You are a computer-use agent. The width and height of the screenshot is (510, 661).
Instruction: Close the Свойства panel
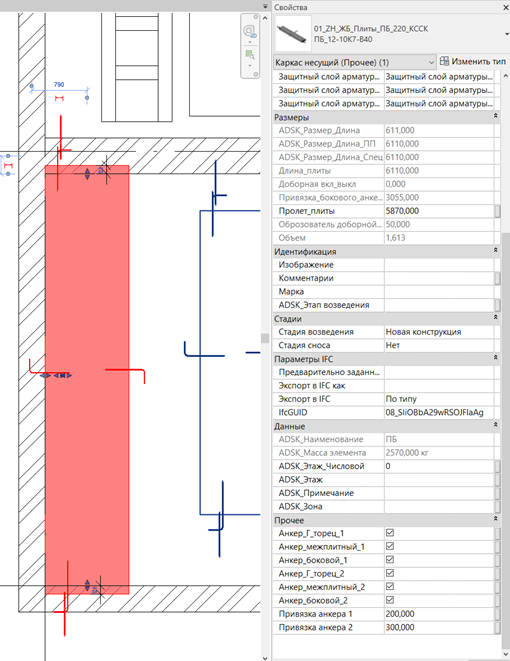click(x=505, y=7)
